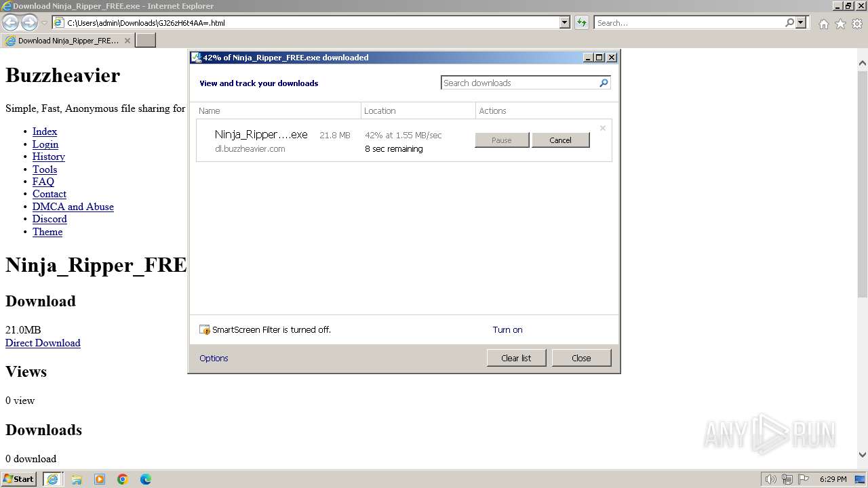Click the browser Search box

click(689, 22)
